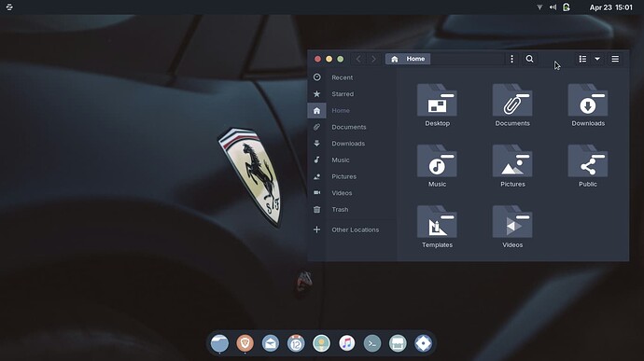
Task: Select Recent in the sidebar
Action: (352, 77)
